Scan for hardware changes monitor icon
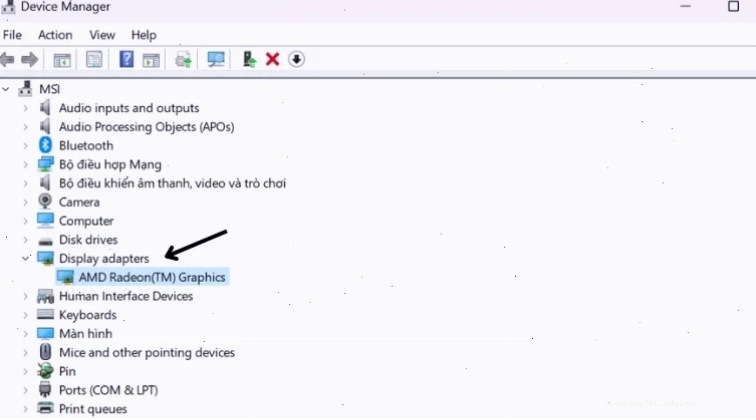756x420 pixels. coord(216,59)
